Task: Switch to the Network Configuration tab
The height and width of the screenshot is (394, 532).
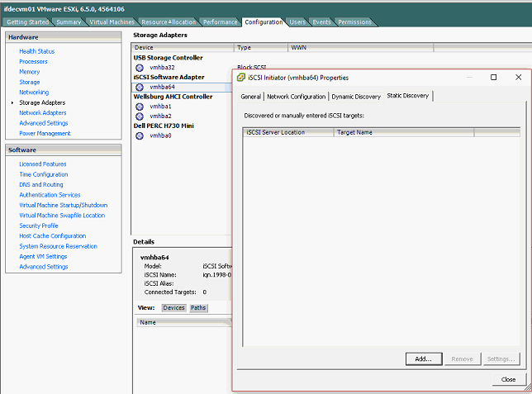Action: 296,97
